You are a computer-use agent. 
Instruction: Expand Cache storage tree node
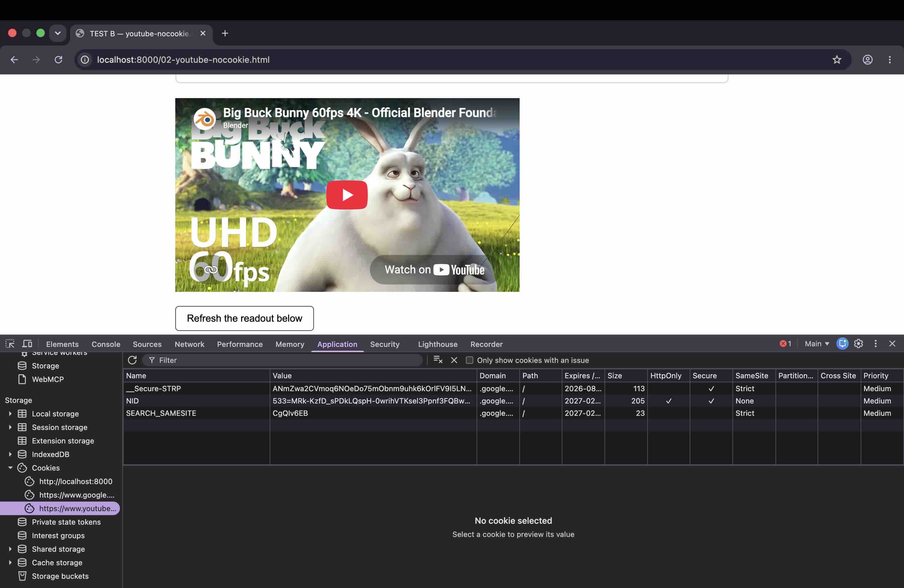10,562
